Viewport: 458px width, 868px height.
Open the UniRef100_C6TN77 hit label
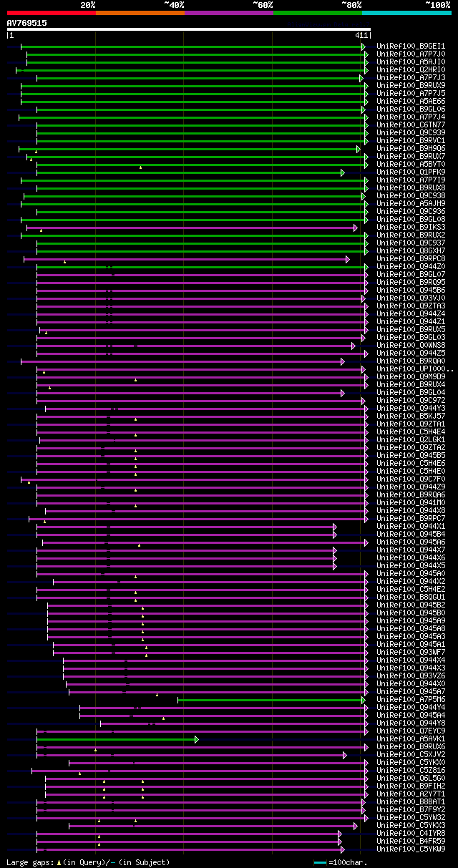[411, 125]
